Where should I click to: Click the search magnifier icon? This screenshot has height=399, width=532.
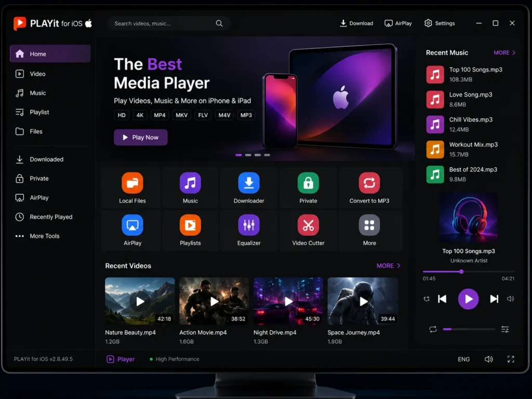(219, 23)
